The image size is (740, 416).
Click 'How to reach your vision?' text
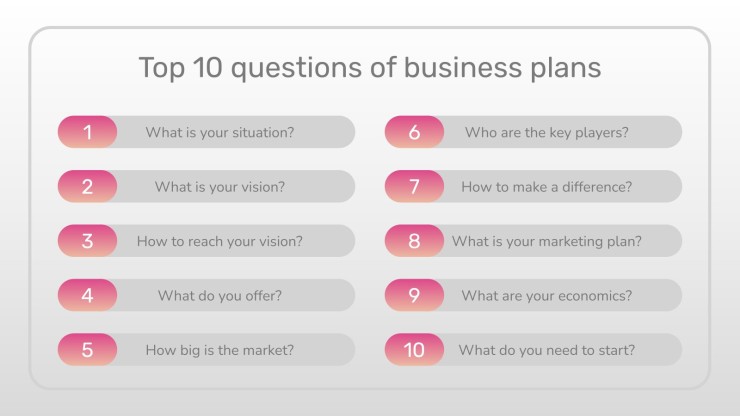pyautogui.click(x=220, y=241)
